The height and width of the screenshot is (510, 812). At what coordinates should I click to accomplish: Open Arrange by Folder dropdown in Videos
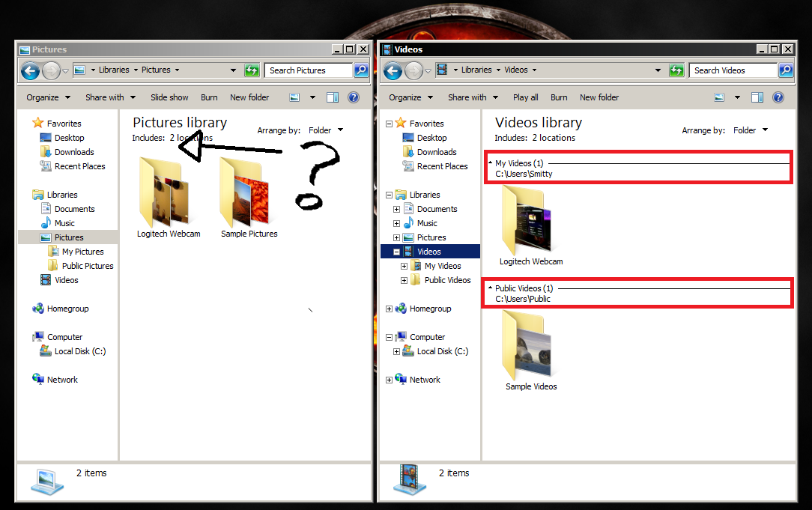pyautogui.click(x=751, y=130)
